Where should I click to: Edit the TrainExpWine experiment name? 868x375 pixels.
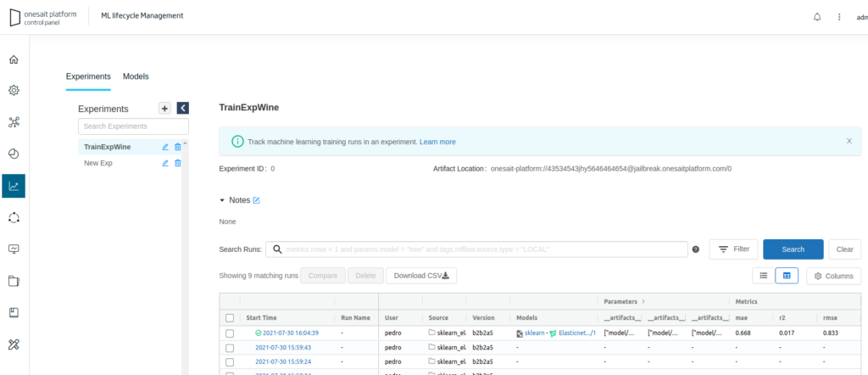coord(165,148)
